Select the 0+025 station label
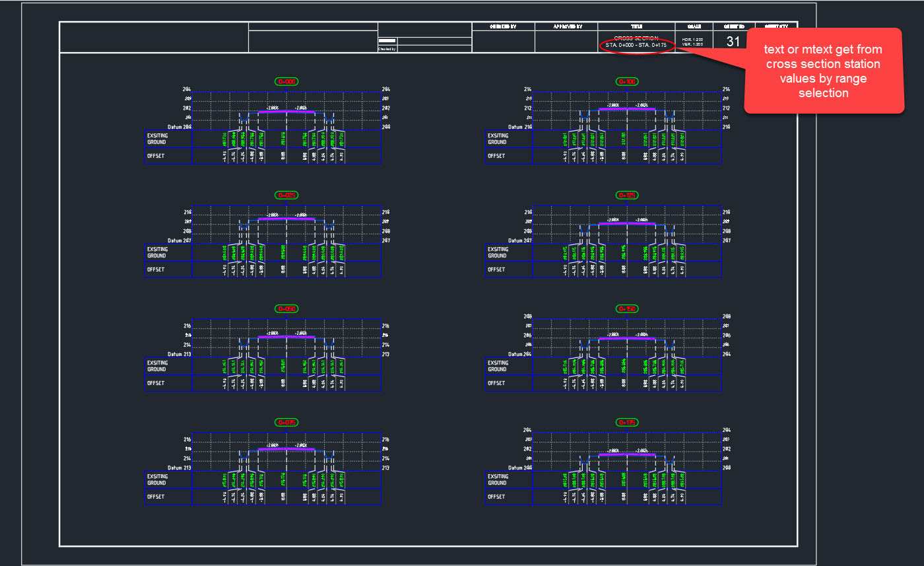Viewport: 924px width, 566px height. click(x=287, y=195)
